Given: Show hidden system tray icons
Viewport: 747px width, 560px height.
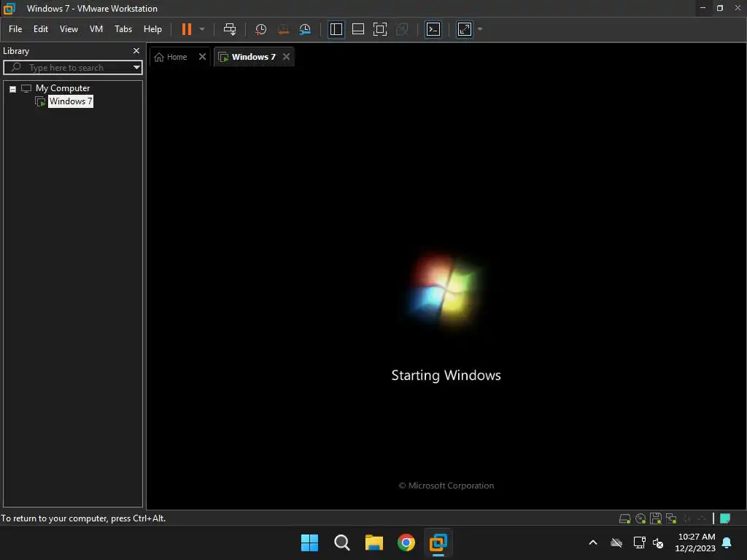Looking at the screenshot, I should click(x=593, y=542).
